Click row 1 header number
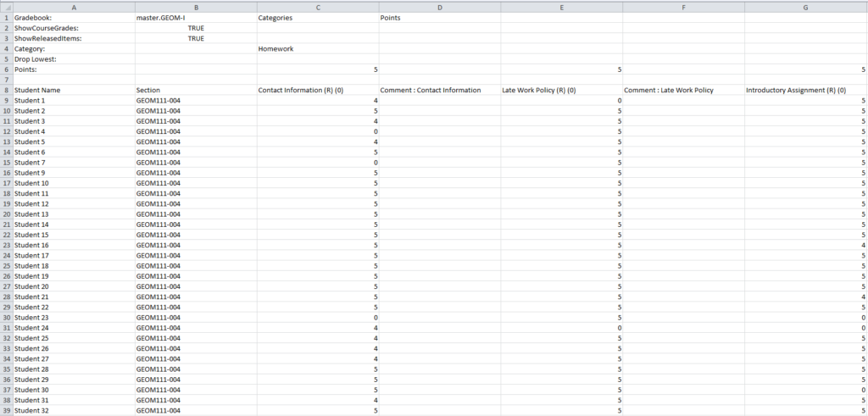 click(6, 18)
